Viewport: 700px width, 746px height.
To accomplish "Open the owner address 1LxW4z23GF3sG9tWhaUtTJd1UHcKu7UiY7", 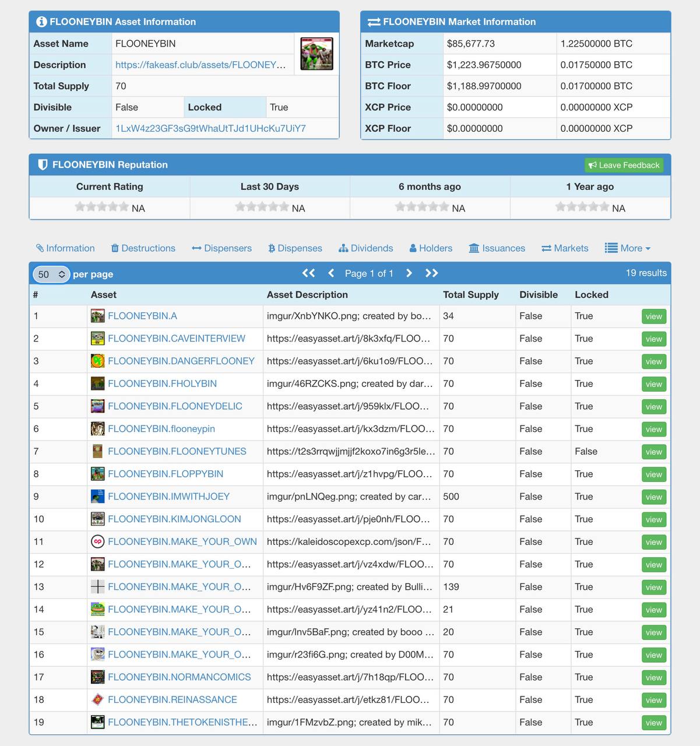I will 210,128.
